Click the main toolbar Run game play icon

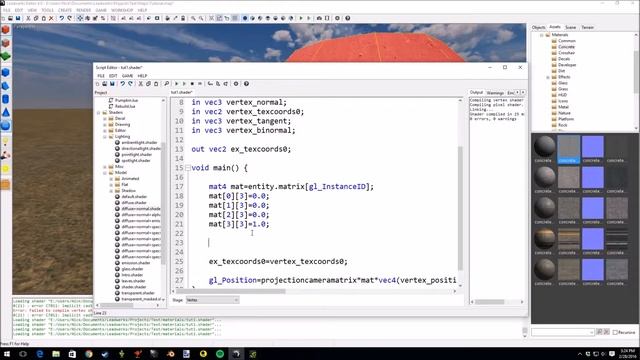point(301,18)
